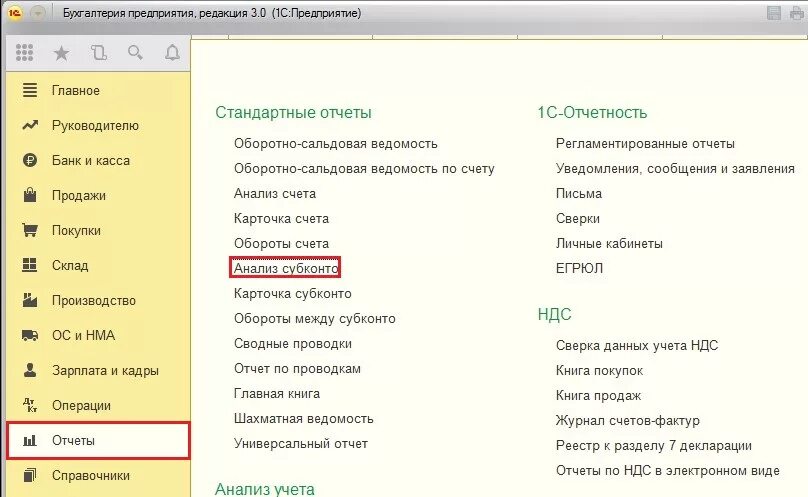
Task: Open the Книга покупок report
Action: (x=599, y=371)
